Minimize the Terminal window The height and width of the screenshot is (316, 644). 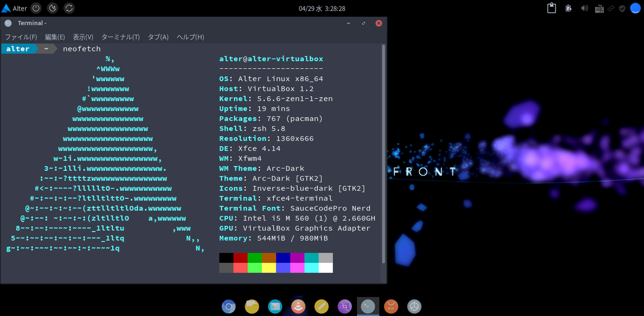[349, 23]
